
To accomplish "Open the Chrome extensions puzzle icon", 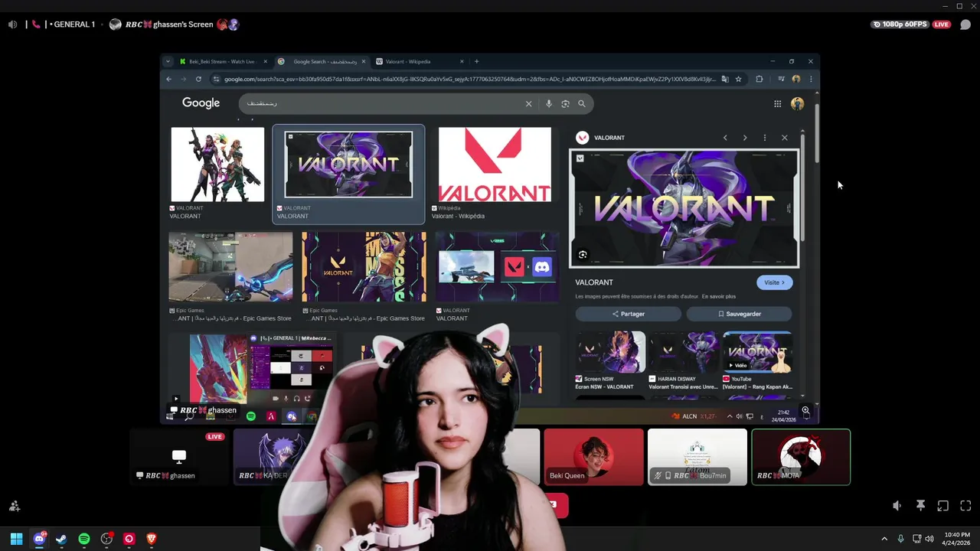I will 759,79.
